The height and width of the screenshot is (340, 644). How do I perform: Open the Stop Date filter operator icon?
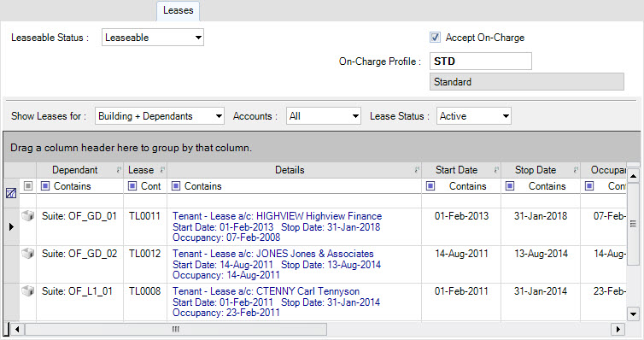pos(510,186)
